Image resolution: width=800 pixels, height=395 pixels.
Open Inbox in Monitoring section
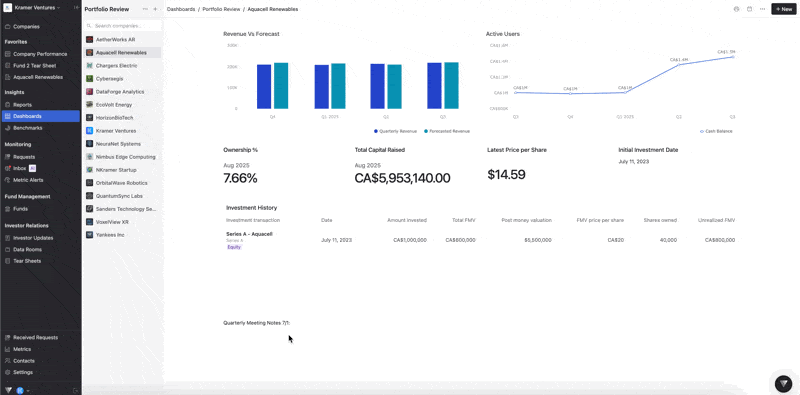point(20,168)
